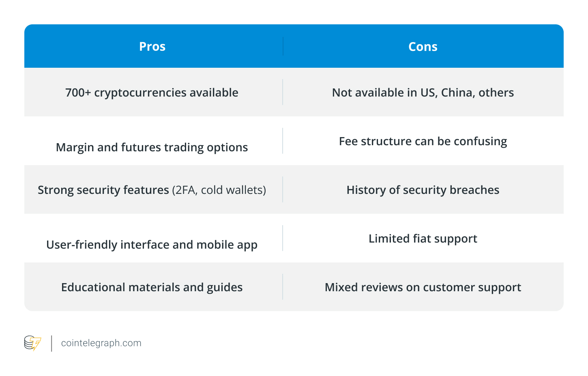Viewport: 588px width, 376px height.
Task: Click the column divider in the last row
Action: pyautogui.click(x=283, y=287)
